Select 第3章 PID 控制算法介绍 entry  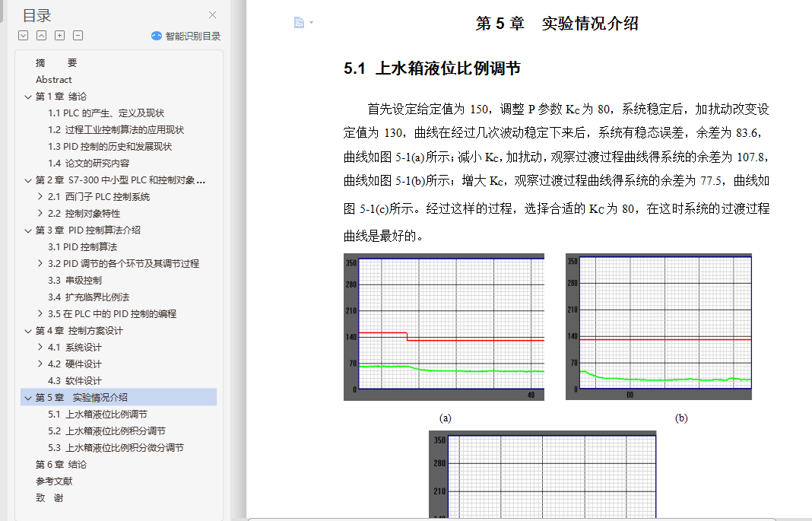pos(88,230)
